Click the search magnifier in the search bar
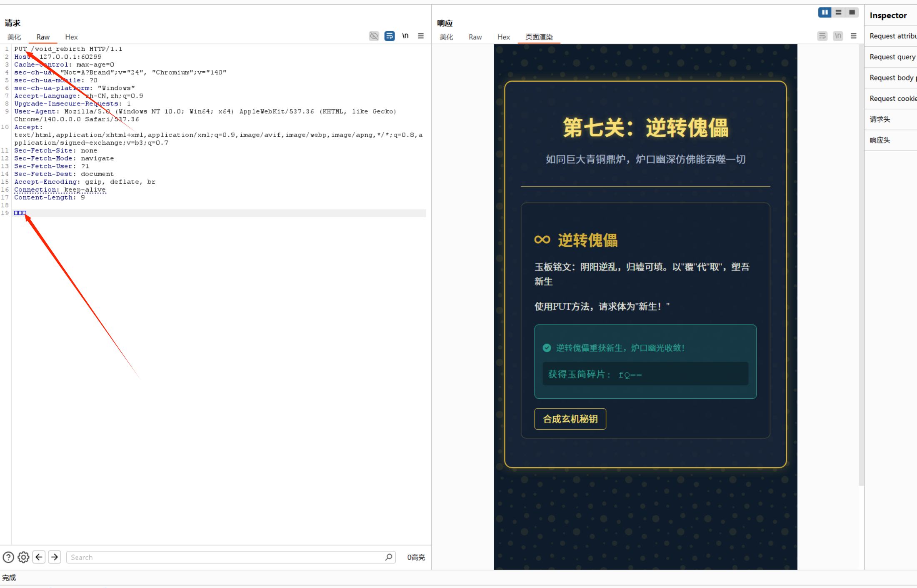The height and width of the screenshot is (588, 917). (388, 557)
